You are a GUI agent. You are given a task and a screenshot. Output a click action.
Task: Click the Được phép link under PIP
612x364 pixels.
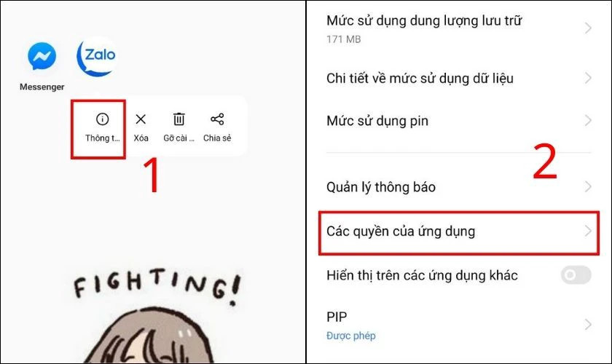[x=351, y=336]
